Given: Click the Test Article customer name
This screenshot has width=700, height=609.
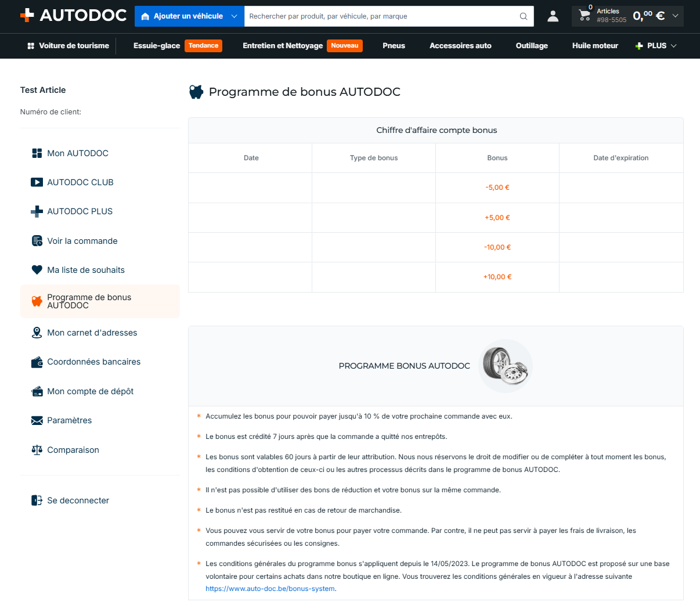Looking at the screenshot, I should 43,90.
